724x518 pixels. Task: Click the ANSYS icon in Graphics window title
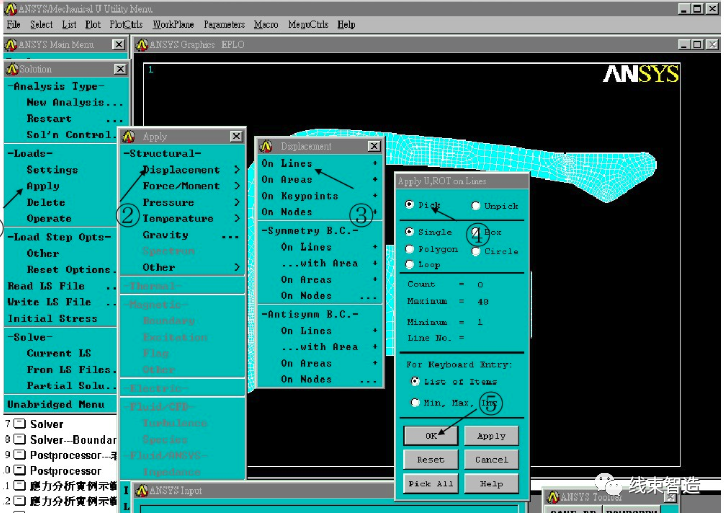coord(142,45)
